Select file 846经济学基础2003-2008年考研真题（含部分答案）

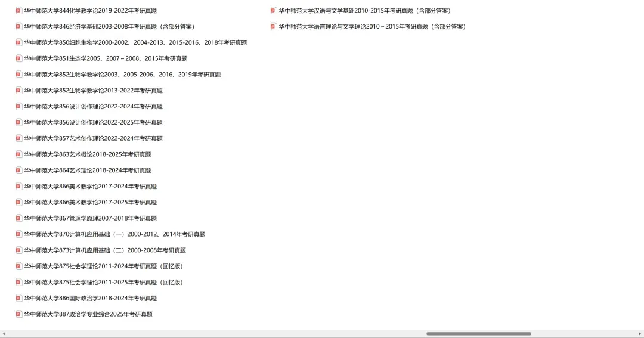tap(110, 27)
